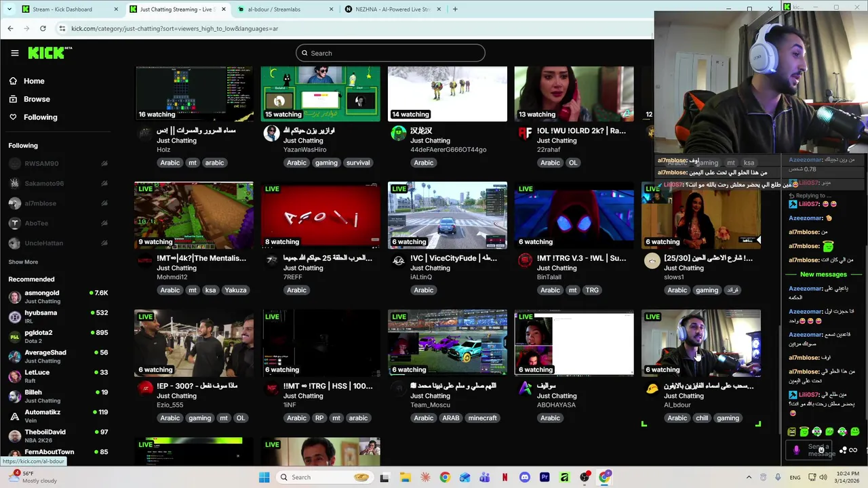Open the 14 watching snow stream thumbnail
The width and height of the screenshot is (868, 488).
448,94
